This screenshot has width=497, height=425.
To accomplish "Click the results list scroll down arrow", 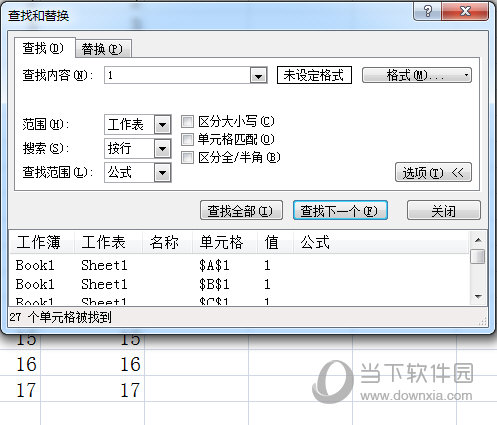I will point(478,296).
